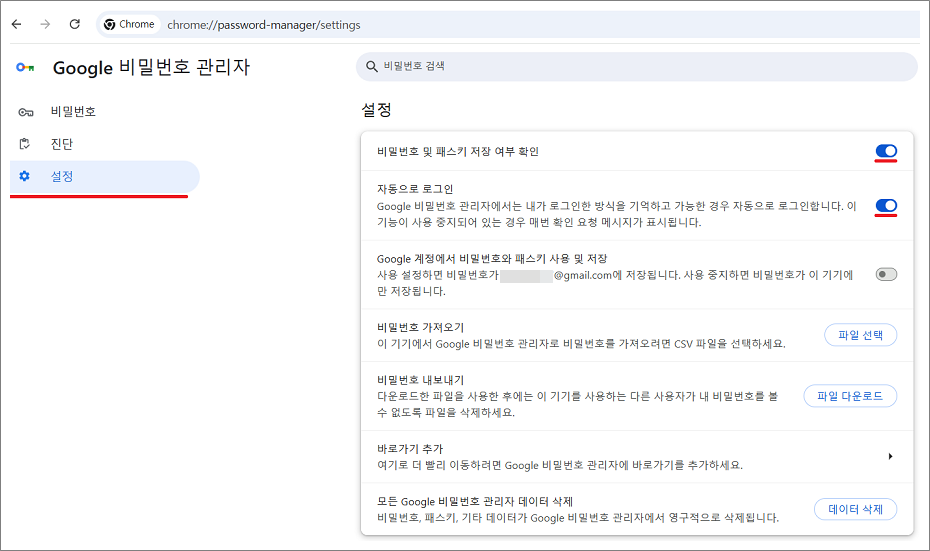
Task: Click the gear icon beside 설정
Action: 24,176
